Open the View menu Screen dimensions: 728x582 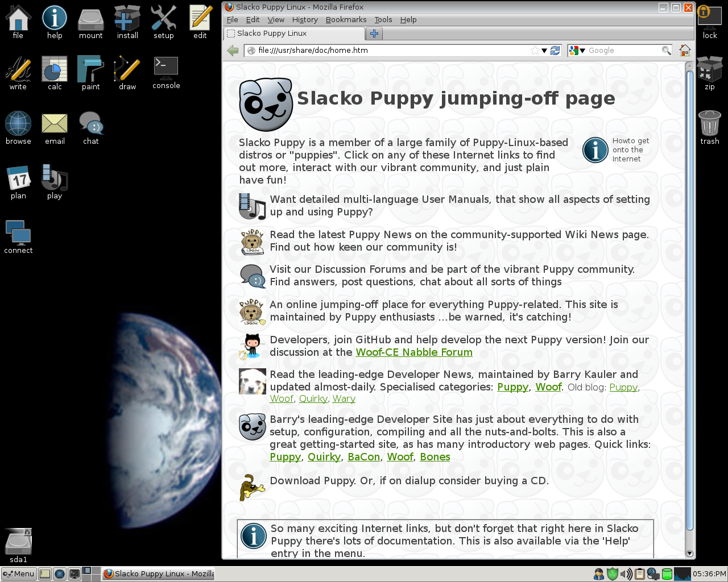[276, 19]
